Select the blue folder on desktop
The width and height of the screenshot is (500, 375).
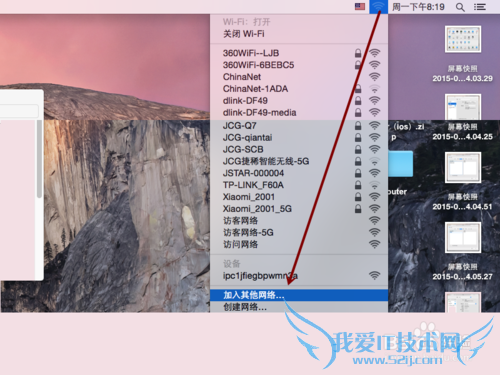pyautogui.click(x=401, y=164)
